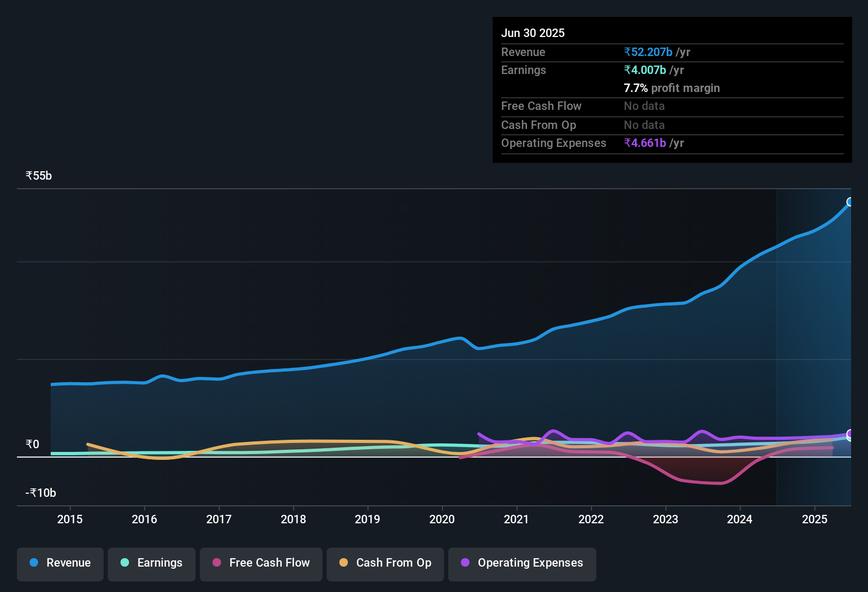Click the ₹4.661b Operating Expenses value

coord(645,143)
